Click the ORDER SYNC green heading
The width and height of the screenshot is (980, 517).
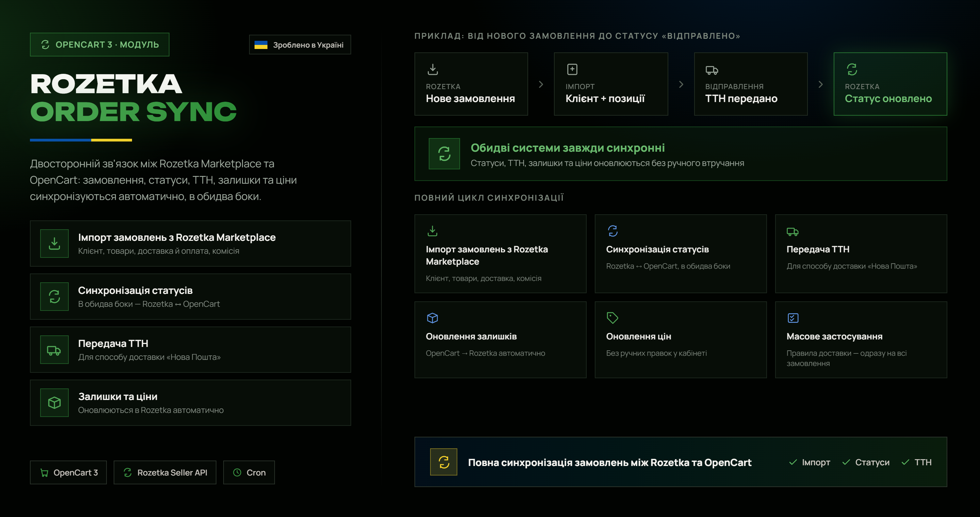(x=133, y=112)
